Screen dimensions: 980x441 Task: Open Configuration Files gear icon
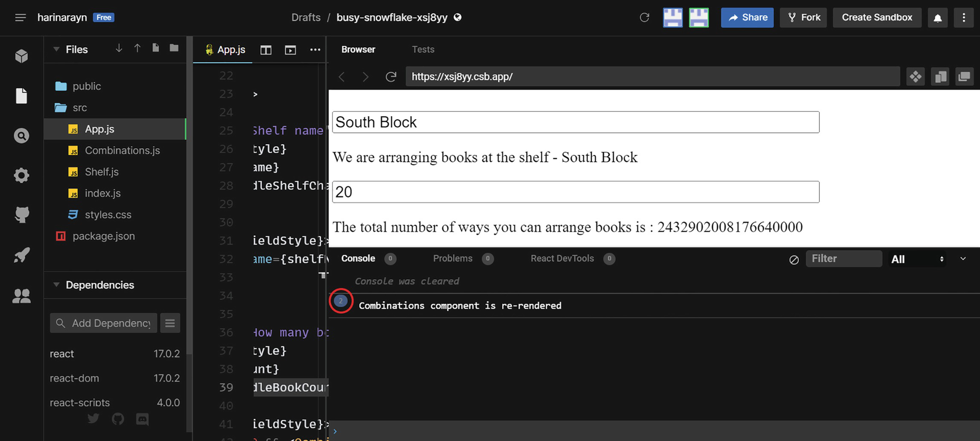tap(22, 175)
